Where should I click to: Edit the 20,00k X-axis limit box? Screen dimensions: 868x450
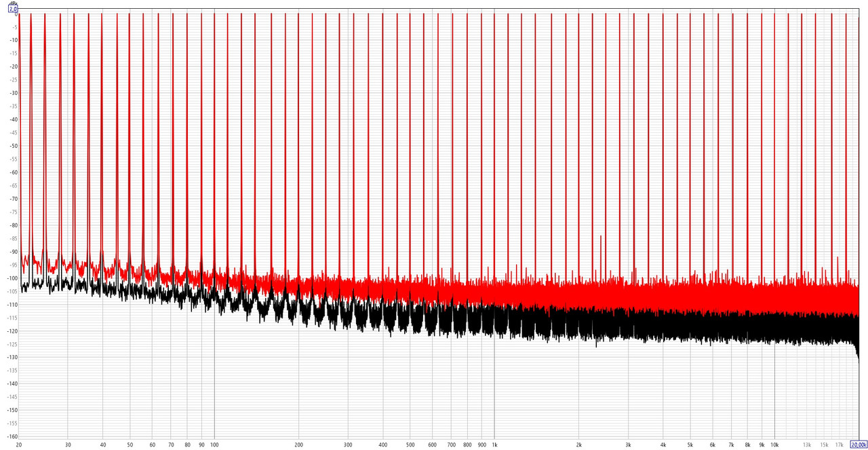click(859, 445)
